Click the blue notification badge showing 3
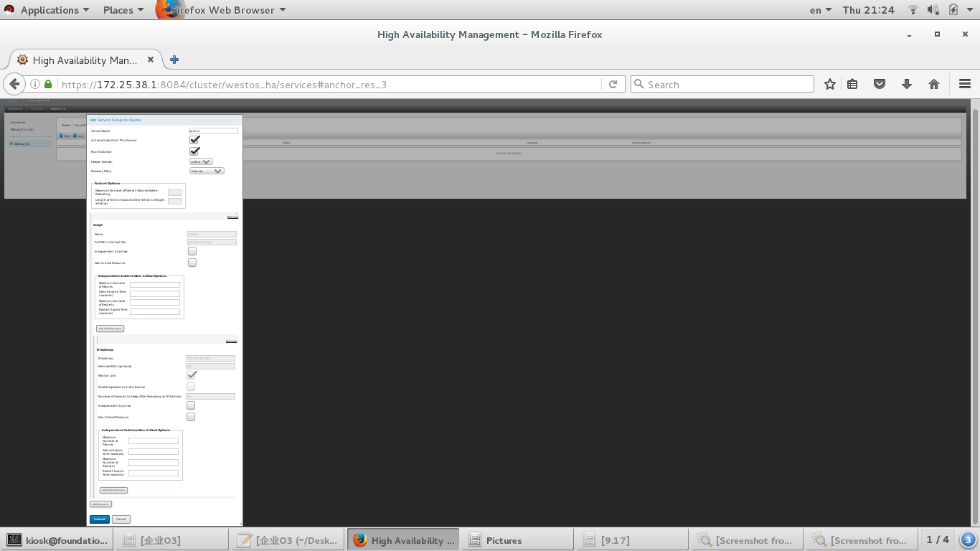The height and width of the screenshot is (551, 980). click(x=968, y=540)
